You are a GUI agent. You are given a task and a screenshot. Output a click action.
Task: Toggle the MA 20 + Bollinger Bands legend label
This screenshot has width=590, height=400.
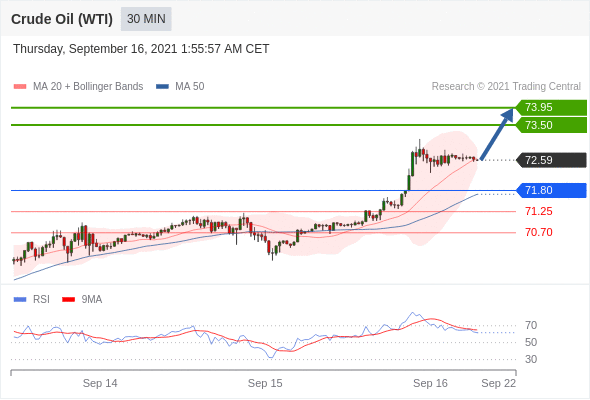pyautogui.click(x=88, y=87)
